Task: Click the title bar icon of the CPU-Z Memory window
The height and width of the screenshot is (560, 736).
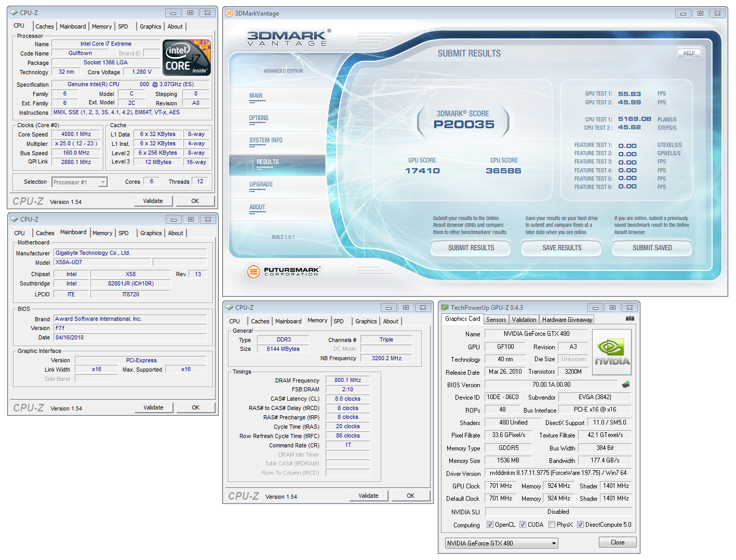Action: pos(230,307)
